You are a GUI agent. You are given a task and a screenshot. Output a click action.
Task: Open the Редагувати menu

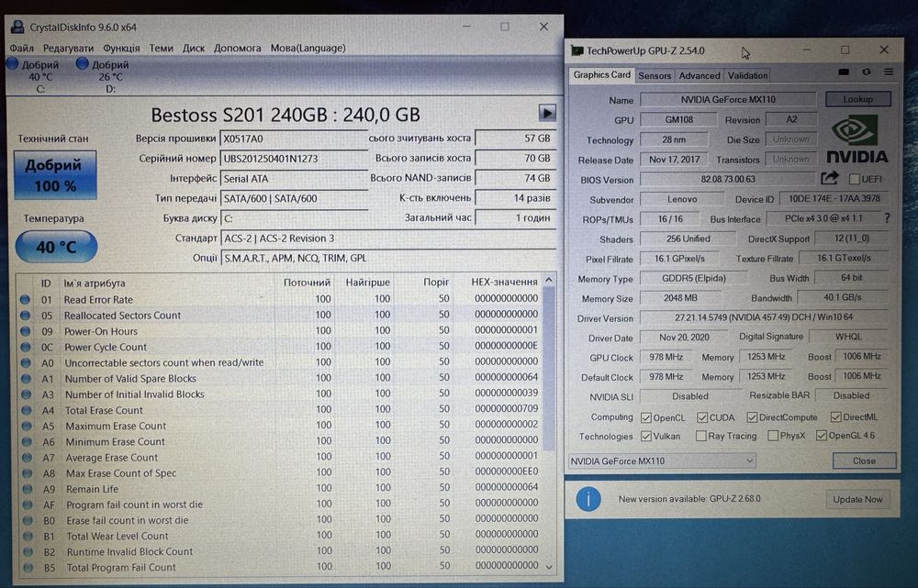(x=68, y=48)
